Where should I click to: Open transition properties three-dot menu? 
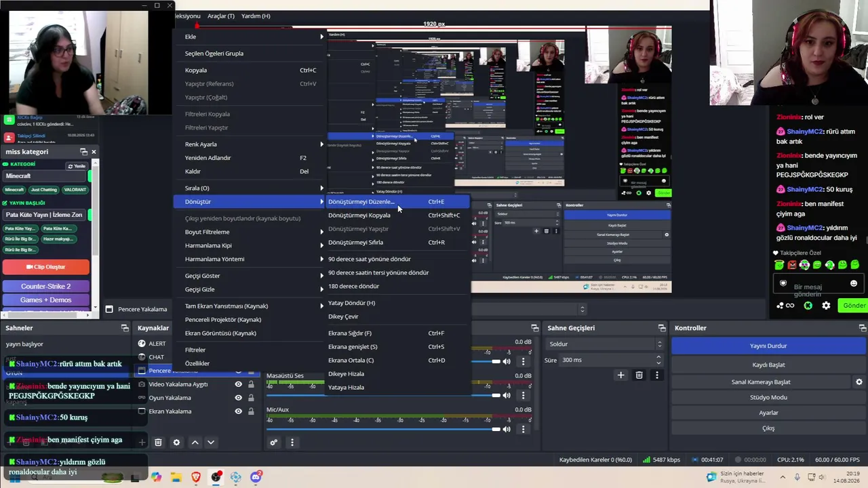click(x=656, y=375)
